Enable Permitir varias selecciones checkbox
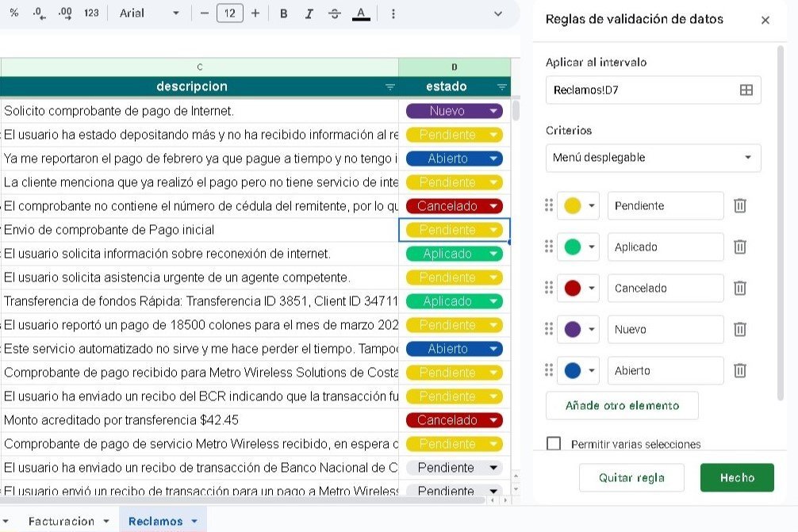Viewport: 798px width, 532px height. (x=554, y=444)
